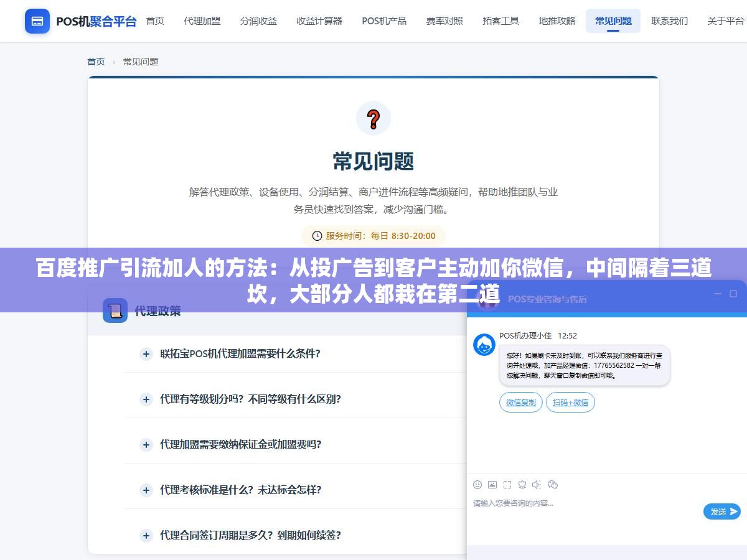Open the emoji picker in chat
Viewport: 747px width, 560px height.
tap(477, 484)
